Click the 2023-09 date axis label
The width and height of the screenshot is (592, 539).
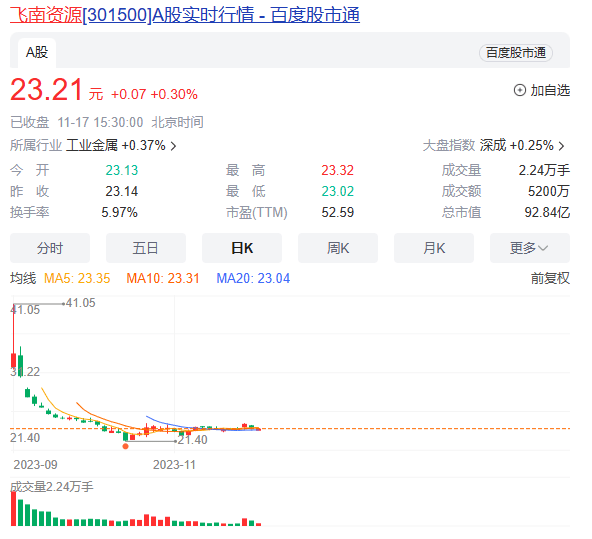point(35,465)
